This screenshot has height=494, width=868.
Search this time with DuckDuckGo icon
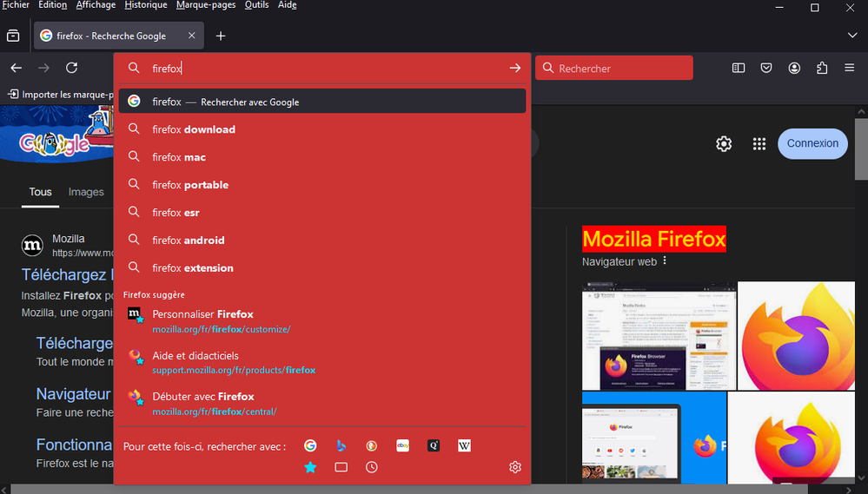pyautogui.click(x=372, y=445)
